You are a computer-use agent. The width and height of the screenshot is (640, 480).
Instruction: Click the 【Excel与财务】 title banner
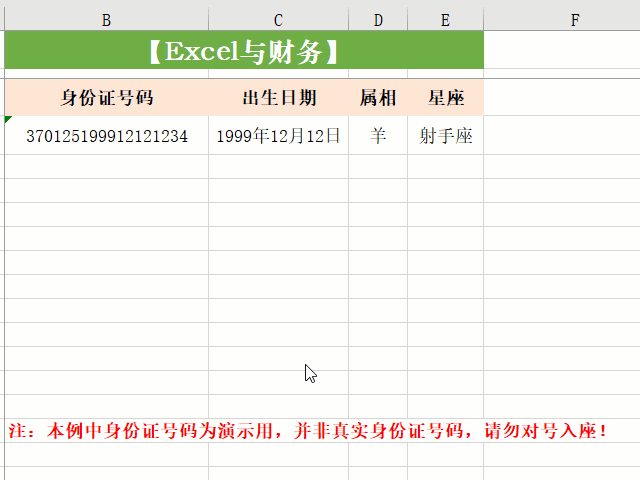[244, 50]
